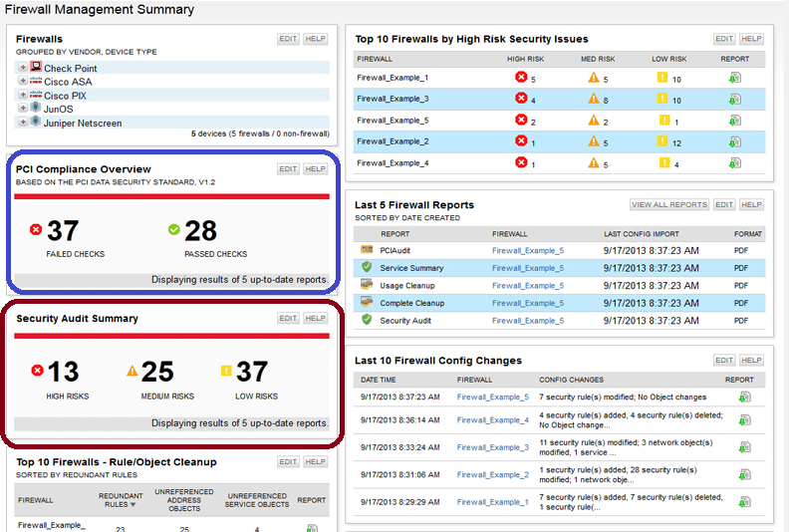The width and height of the screenshot is (789, 532).
Task: Download report for Firewall_Example_3 in High Risk panel
Action: [x=735, y=100]
